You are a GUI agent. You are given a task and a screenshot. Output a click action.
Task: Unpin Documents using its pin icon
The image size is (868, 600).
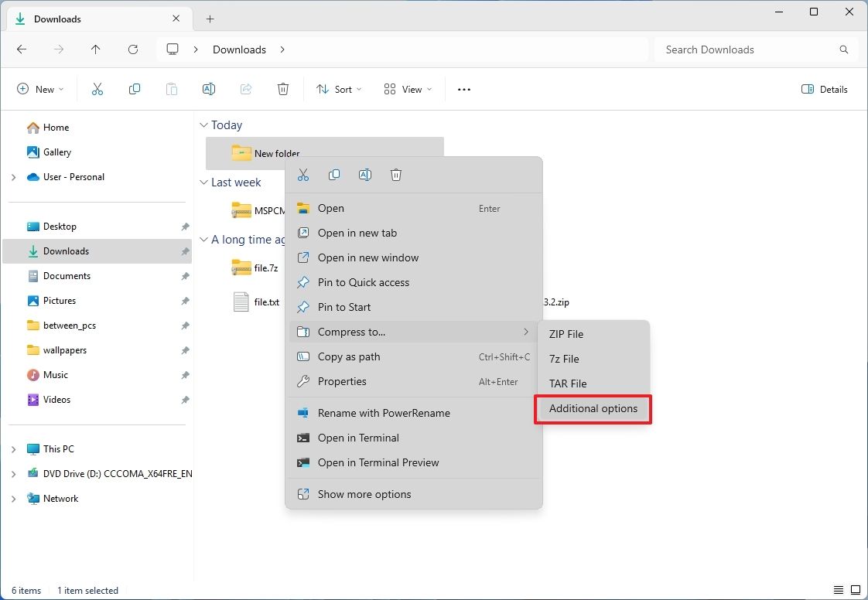(x=185, y=276)
